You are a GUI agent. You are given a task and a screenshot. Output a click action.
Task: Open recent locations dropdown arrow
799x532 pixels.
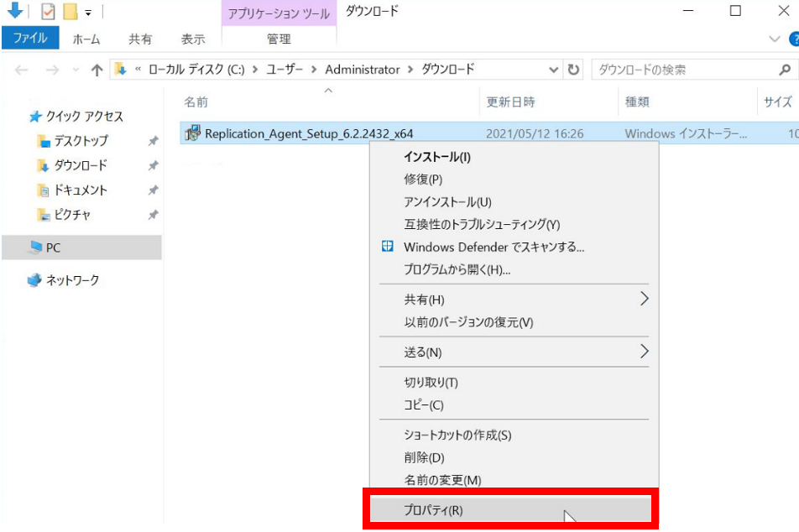tap(76, 70)
